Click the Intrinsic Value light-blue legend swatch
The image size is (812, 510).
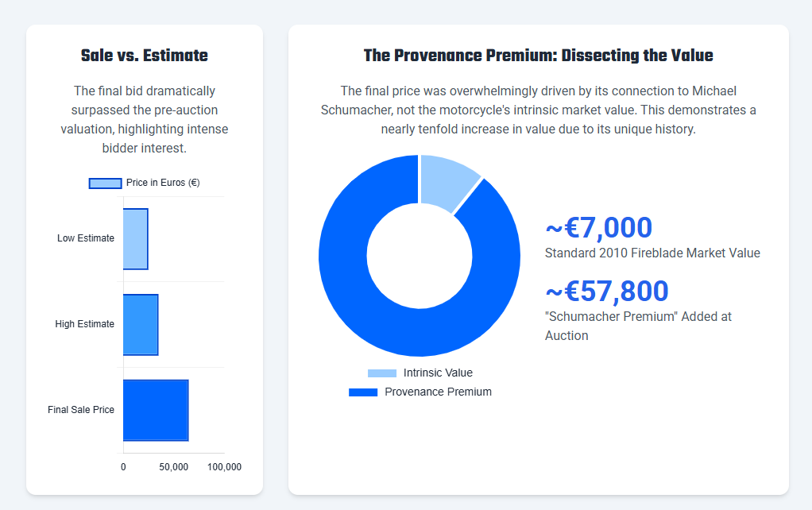click(x=381, y=373)
